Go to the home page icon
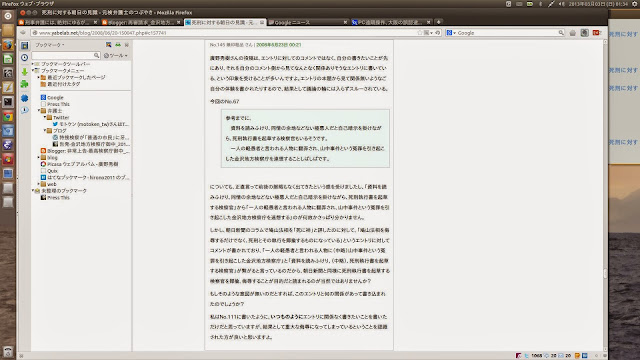Viewport: 640px width, 360px height. pos(573,33)
